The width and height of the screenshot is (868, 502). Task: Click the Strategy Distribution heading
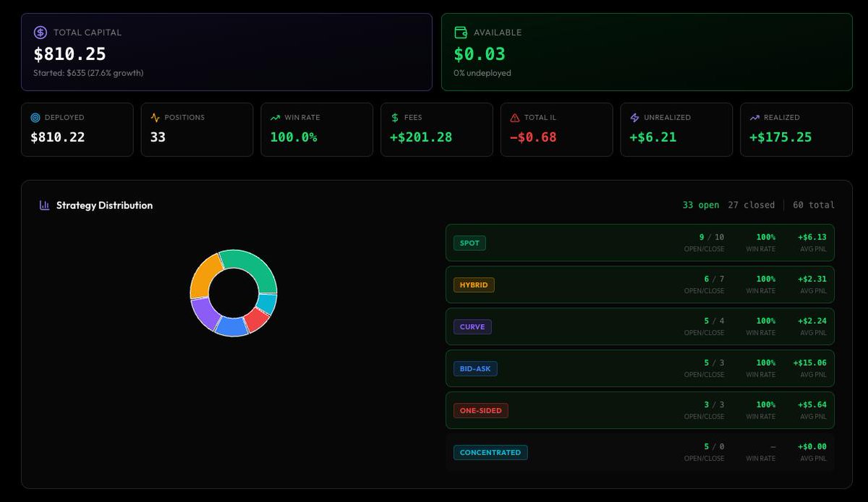tap(105, 205)
